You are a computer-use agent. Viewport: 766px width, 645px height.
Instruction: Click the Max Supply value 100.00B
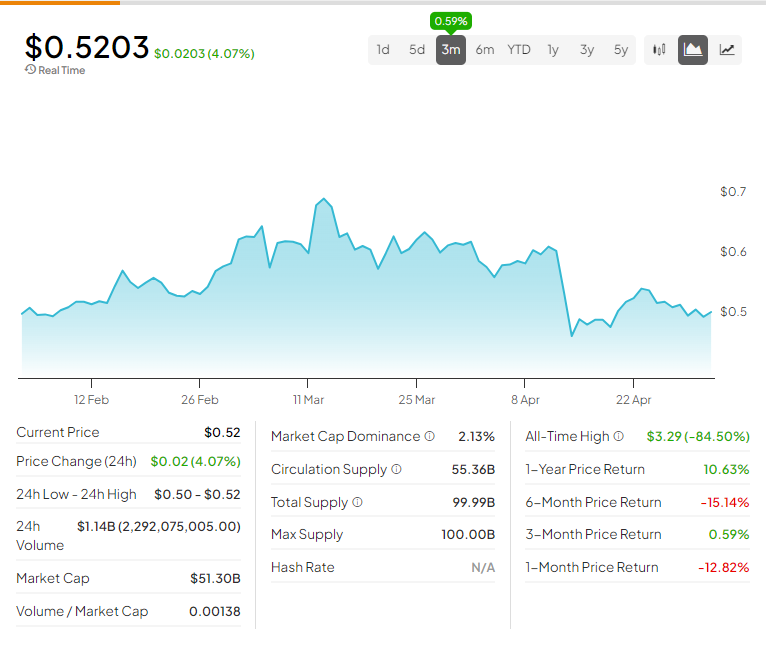[x=468, y=535]
